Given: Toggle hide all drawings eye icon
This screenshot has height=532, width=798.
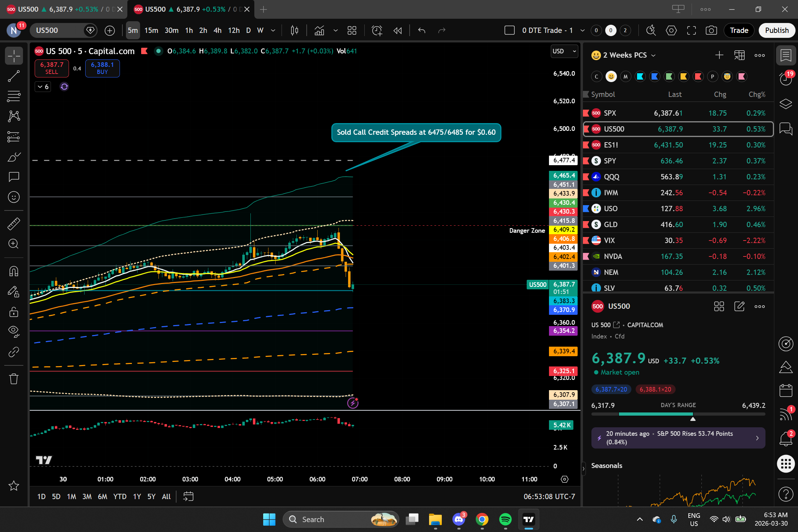Looking at the screenshot, I should click(x=14, y=331).
